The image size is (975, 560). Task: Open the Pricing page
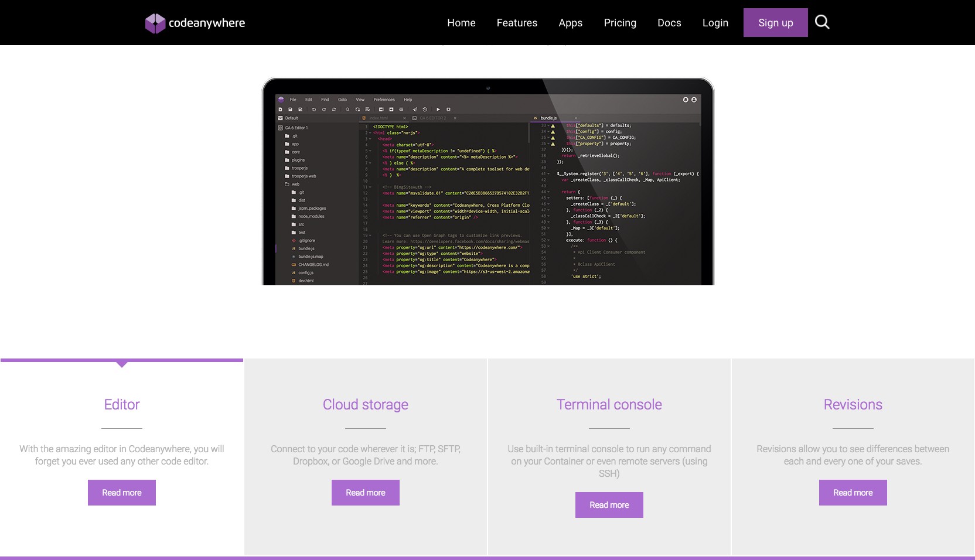coord(620,23)
